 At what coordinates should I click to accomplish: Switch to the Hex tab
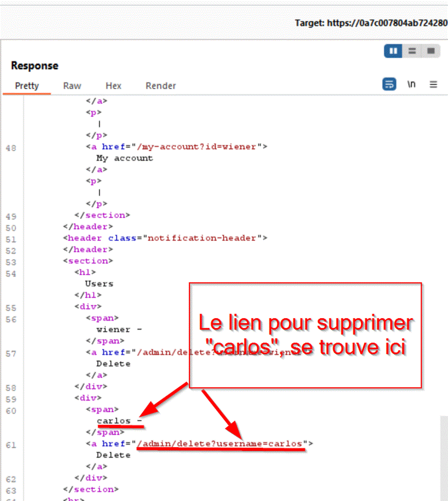point(114,86)
